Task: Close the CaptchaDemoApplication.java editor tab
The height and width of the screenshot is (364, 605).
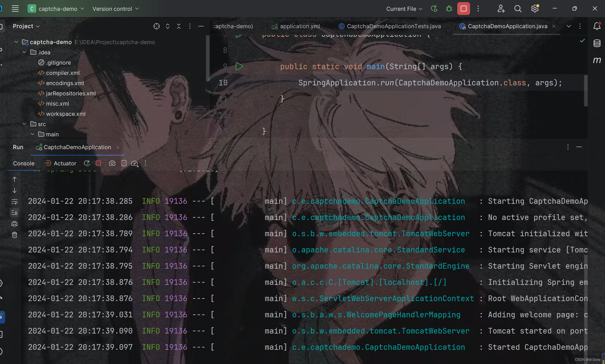Action: pos(554,26)
